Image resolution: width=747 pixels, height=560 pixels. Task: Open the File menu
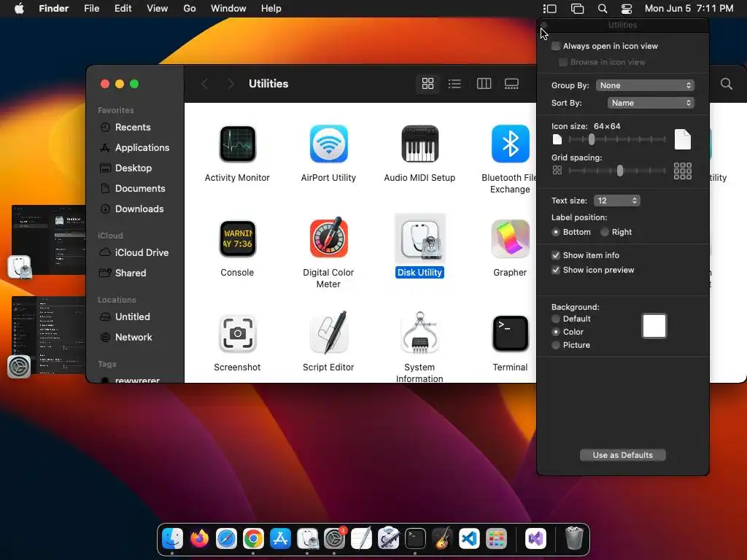click(x=91, y=9)
